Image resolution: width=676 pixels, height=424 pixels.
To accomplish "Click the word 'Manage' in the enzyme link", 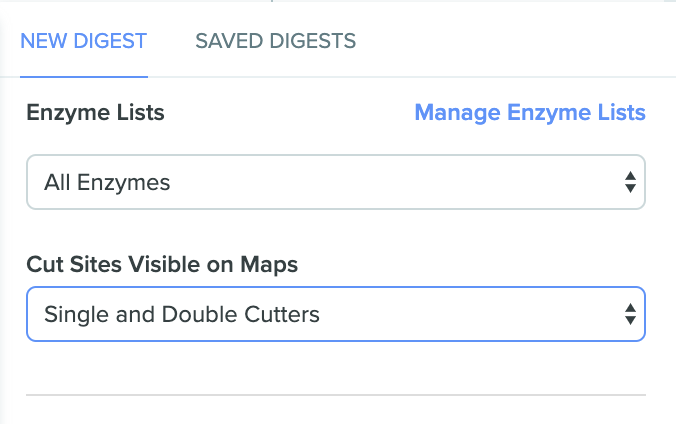I will pyautogui.click(x=455, y=112).
